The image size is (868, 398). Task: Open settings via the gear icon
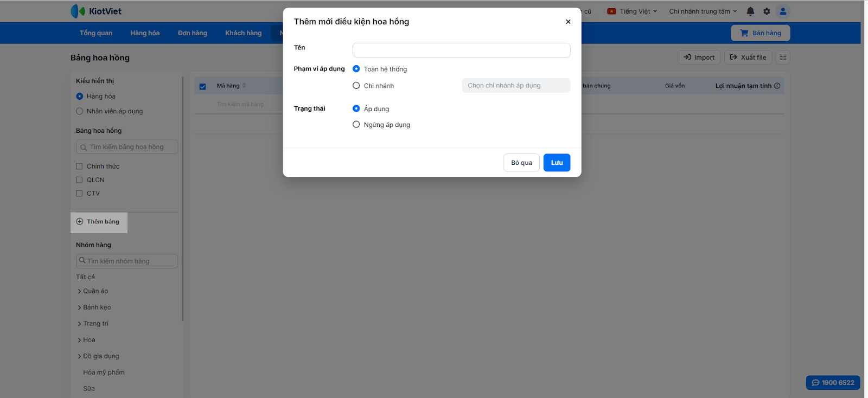click(x=767, y=11)
